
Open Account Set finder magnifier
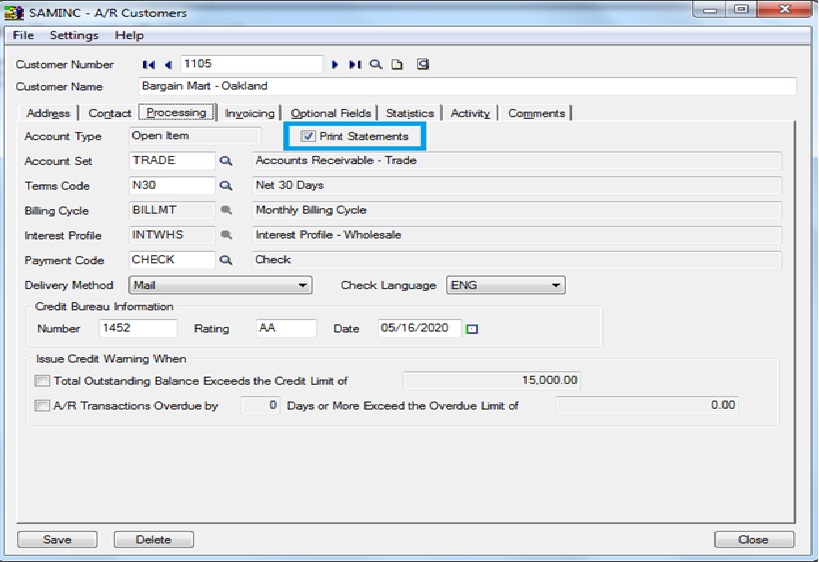pos(226,161)
